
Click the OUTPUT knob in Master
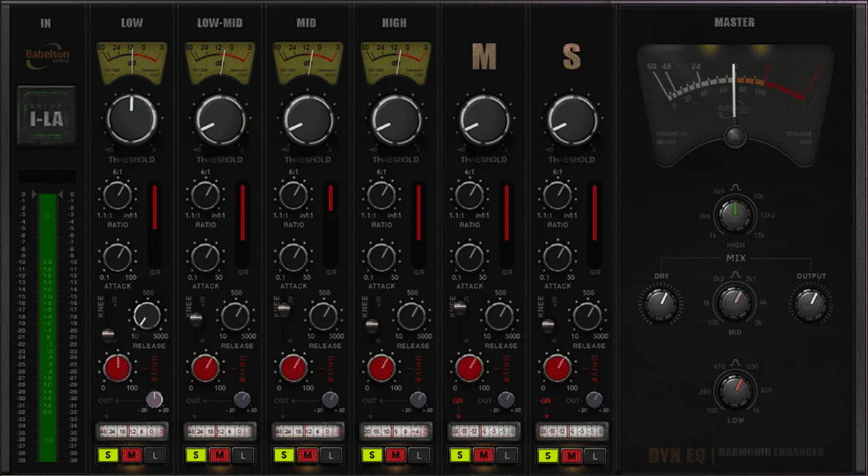click(x=811, y=303)
